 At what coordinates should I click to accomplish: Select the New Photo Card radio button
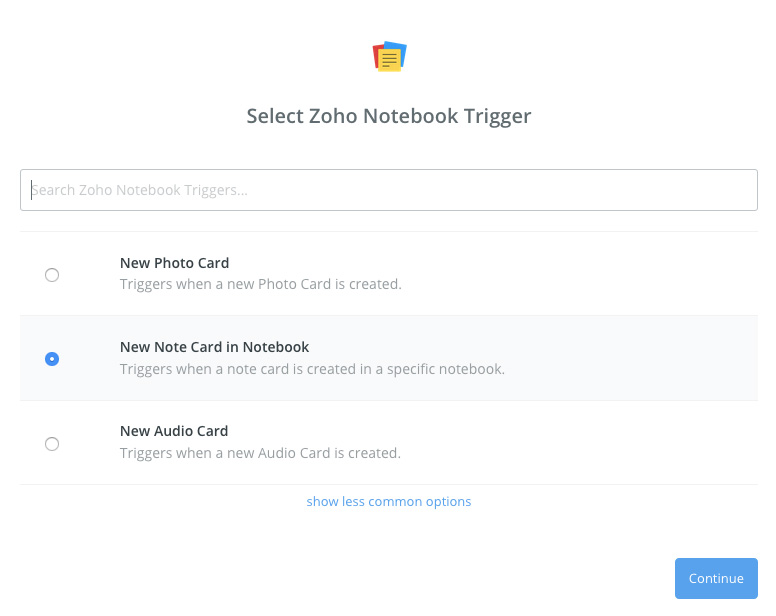click(52, 275)
